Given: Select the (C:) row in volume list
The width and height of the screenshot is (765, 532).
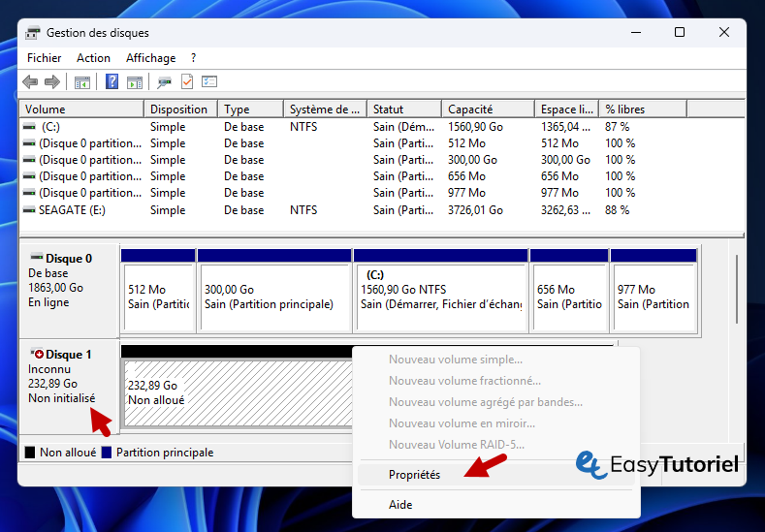Looking at the screenshot, I should 50,127.
